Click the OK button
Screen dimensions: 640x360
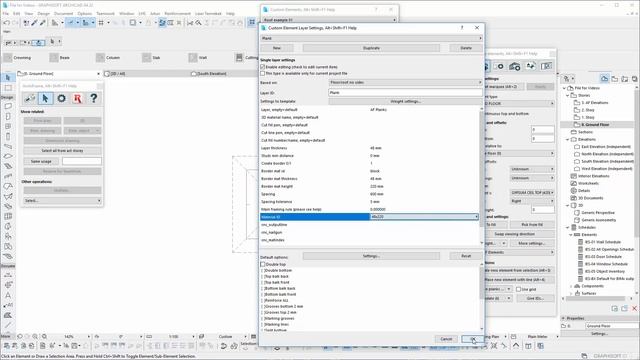(x=472, y=339)
